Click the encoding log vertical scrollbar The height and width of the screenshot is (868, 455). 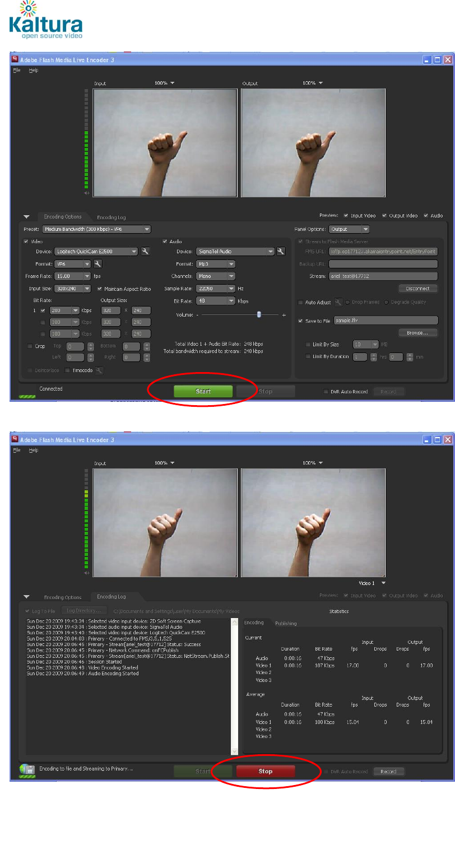[x=235, y=686]
